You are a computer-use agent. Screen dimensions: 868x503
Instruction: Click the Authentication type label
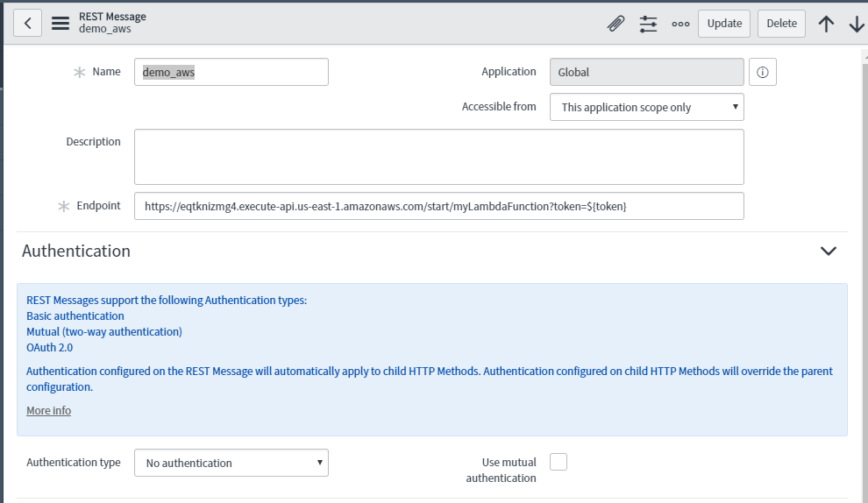point(73,462)
